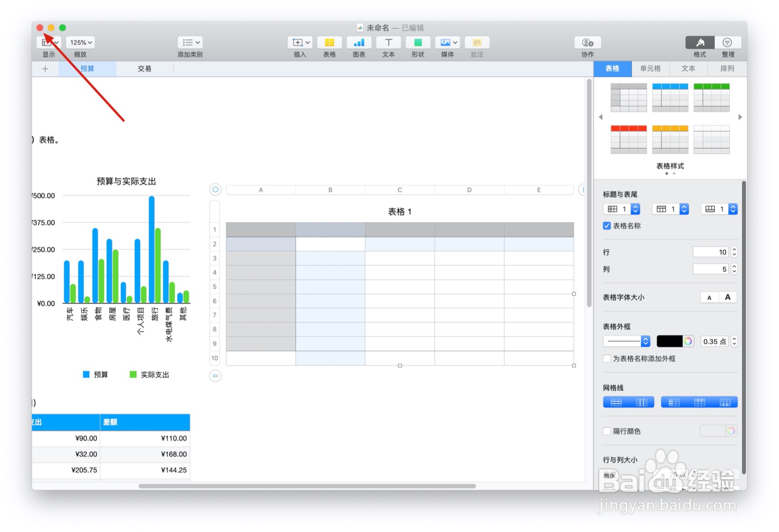Show next table styles with right arrow
This screenshot has width=779, height=532.
[x=740, y=117]
